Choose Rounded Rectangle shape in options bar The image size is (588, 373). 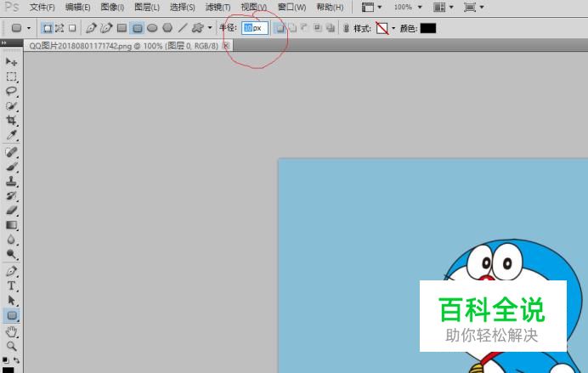tap(138, 28)
